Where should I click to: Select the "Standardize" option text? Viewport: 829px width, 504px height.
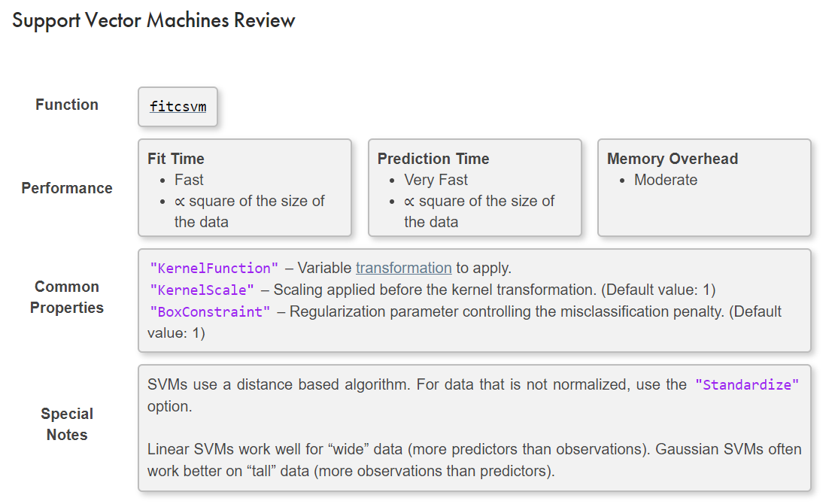coord(746,384)
